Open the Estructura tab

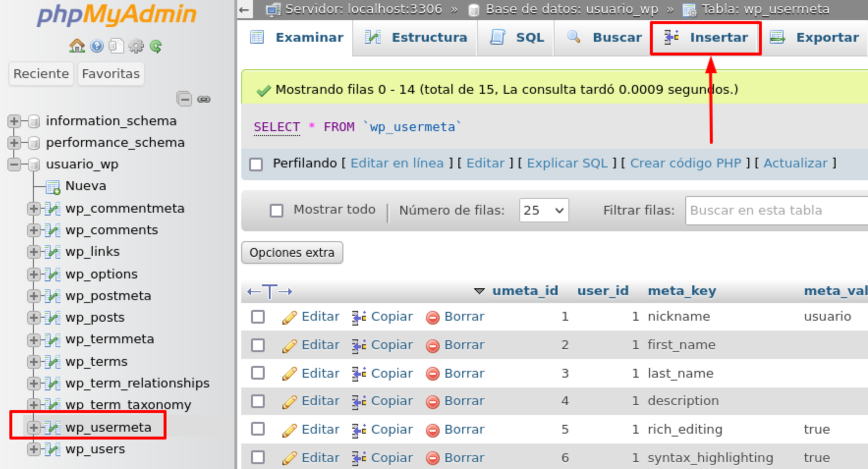point(416,37)
